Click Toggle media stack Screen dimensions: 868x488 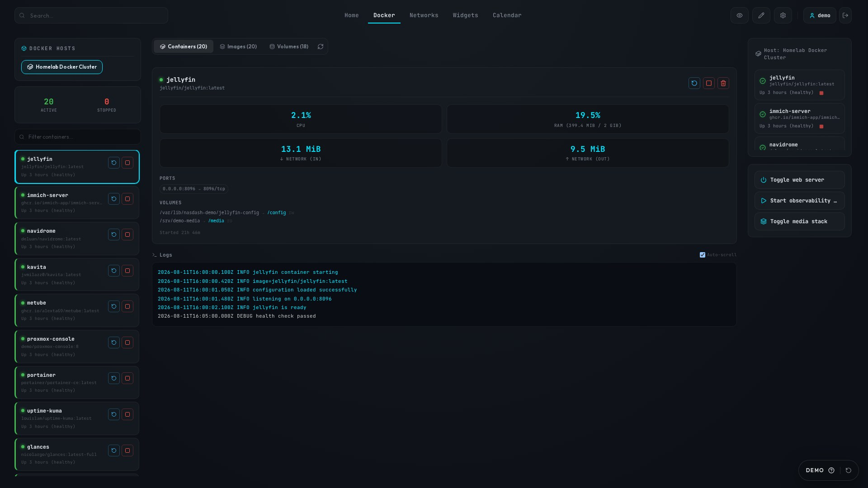coord(799,221)
